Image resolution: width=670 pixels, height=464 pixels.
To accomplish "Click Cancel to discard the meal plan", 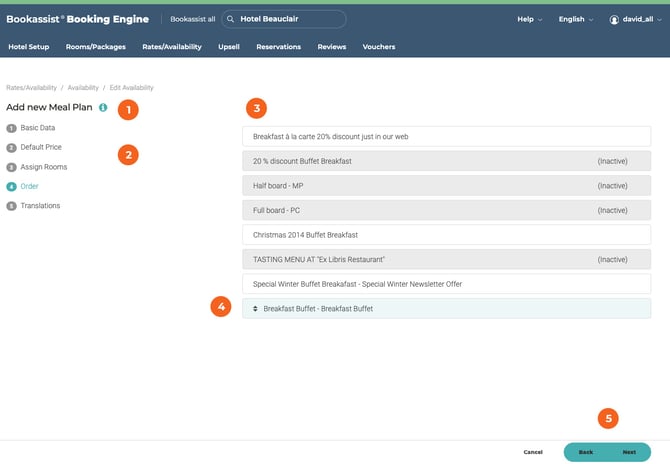I will [x=533, y=452].
